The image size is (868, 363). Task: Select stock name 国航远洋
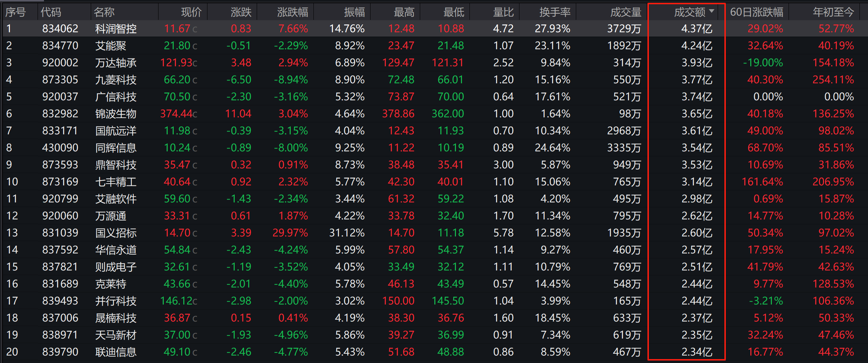(x=116, y=130)
